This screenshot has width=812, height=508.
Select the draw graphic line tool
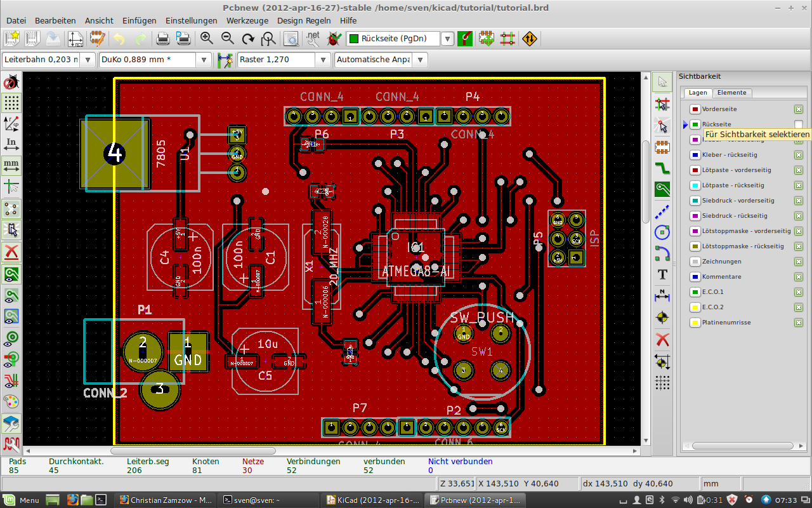coord(662,211)
